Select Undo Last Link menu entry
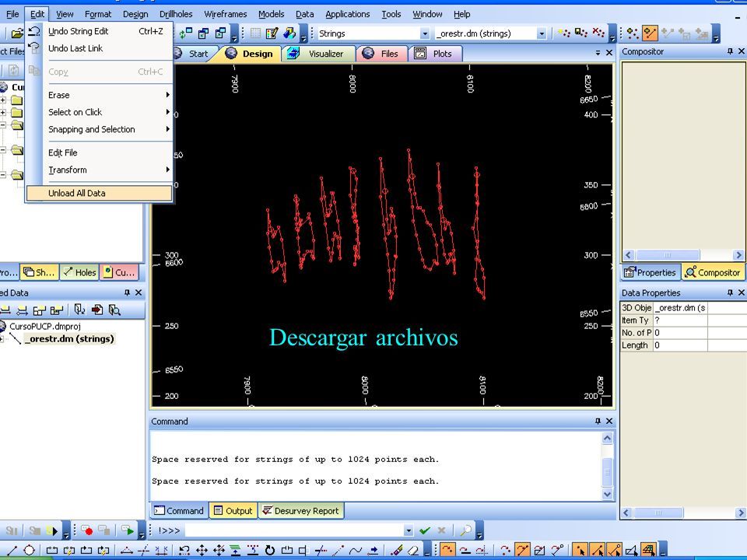The image size is (747, 560). pos(99,48)
